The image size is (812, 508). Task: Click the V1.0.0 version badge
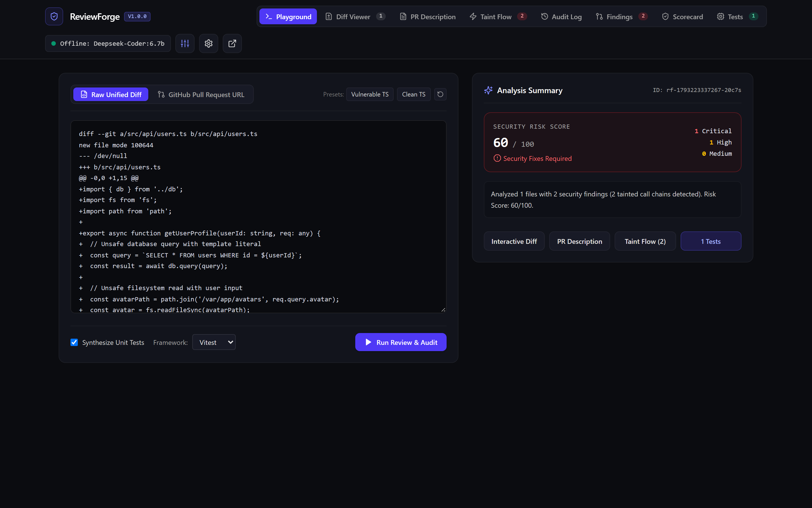click(x=137, y=16)
